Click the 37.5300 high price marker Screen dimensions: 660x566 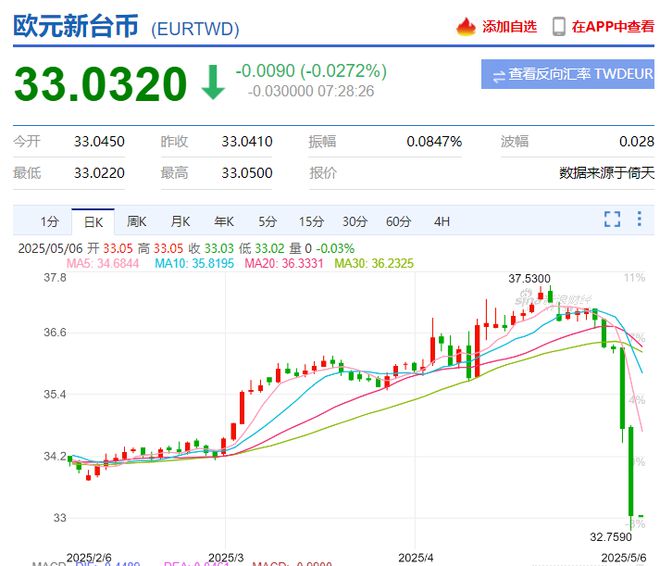point(529,279)
